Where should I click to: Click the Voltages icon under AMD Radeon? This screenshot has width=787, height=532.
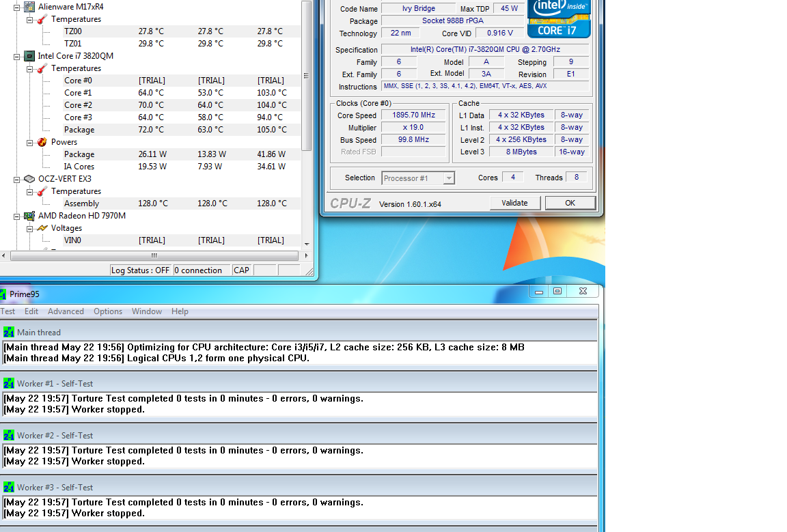(42, 228)
